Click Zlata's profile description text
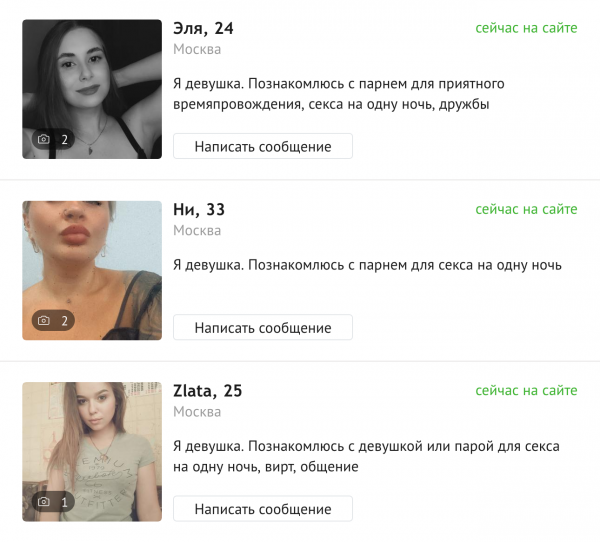 pos(366,456)
